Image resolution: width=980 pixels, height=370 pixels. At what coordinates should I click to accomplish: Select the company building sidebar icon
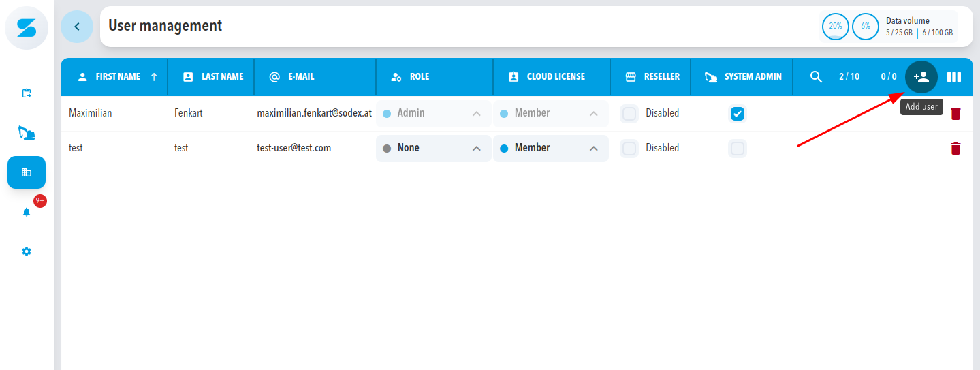(27, 172)
